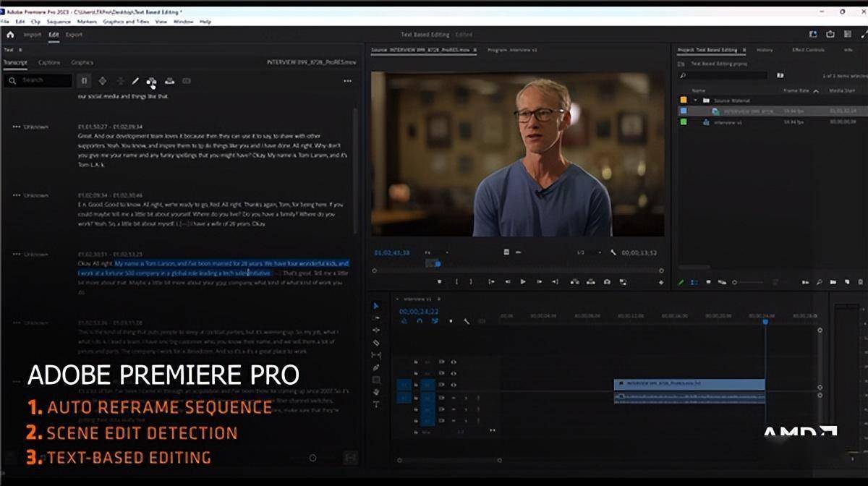Open Transcript panel three-dot options menu
Screen dimensions: 868x486
click(347, 81)
